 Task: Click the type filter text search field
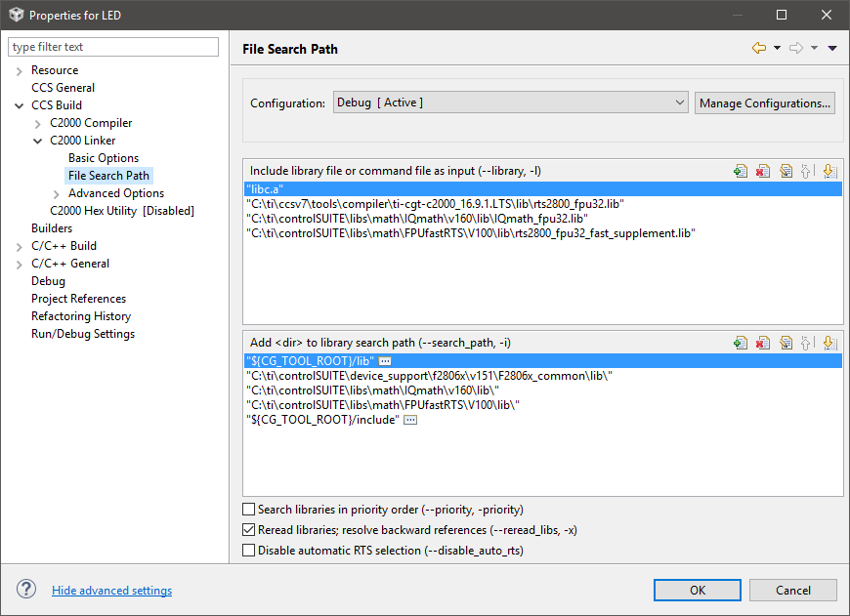pos(113,47)
